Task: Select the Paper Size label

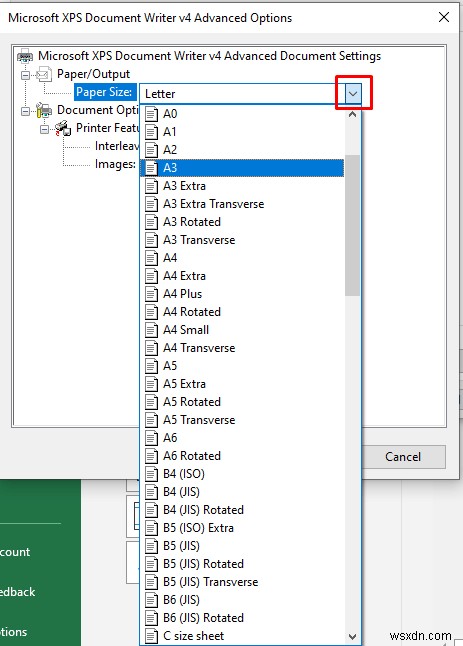Action: (105, 92)
